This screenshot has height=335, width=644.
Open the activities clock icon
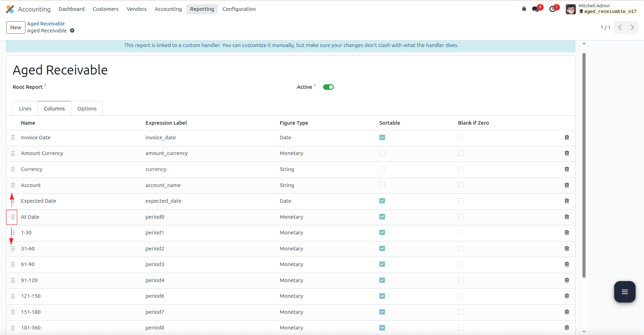click(x=553, y=9)
